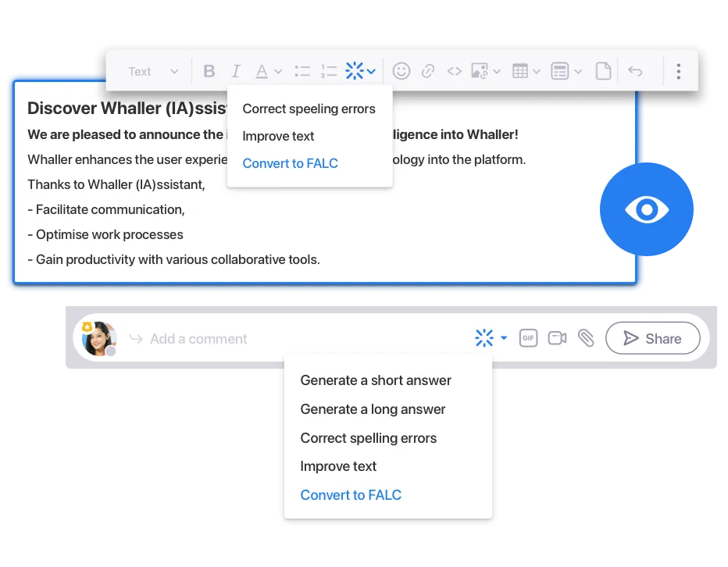Insert a code block

click(x=455, y=70)
